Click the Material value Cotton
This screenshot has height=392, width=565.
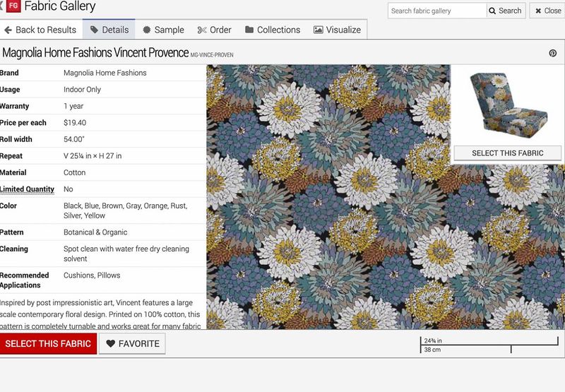pyautogui.click(x=75, y=172)
